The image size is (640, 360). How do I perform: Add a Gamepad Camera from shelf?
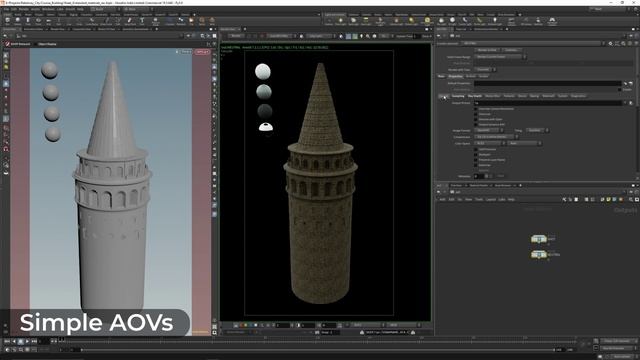point(552,21)
